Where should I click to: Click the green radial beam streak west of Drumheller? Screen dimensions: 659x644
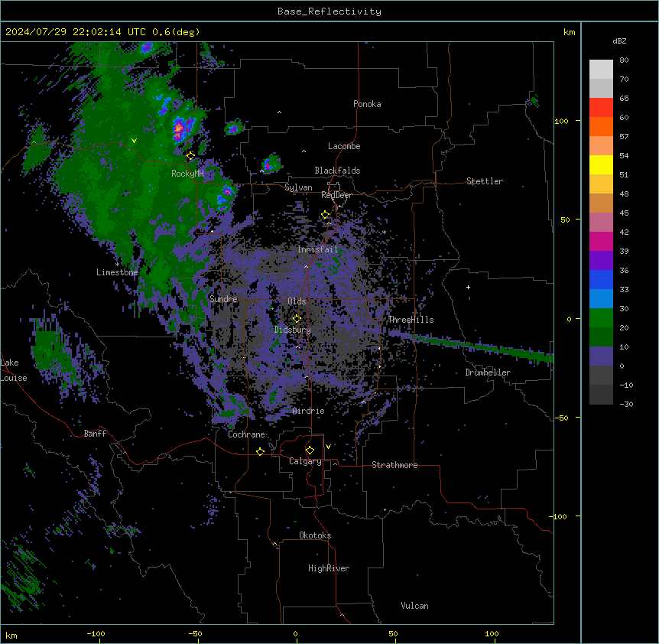471,346
